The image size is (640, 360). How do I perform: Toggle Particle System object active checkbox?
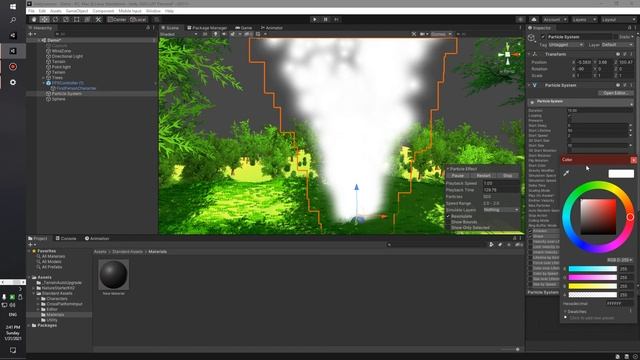pos(543,37)
